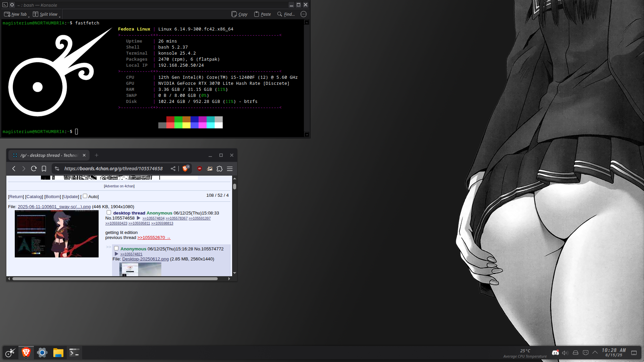644x362 pixels.
Task: Open the New Tab dropdown arrow in Konsole
Action: click(x=29, y=16)
